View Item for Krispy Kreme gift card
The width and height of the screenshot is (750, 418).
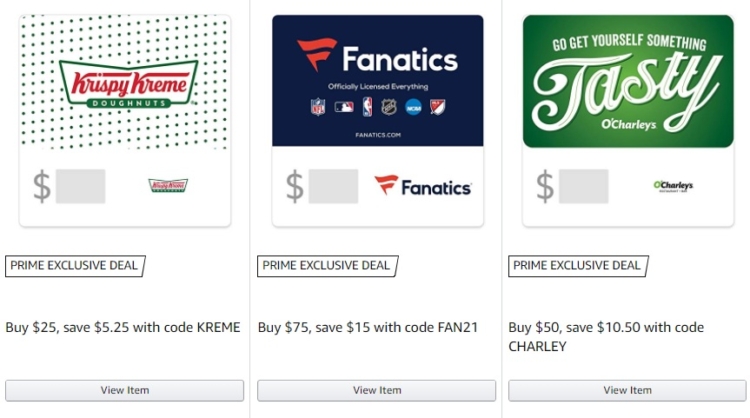(x=124, y=390)
